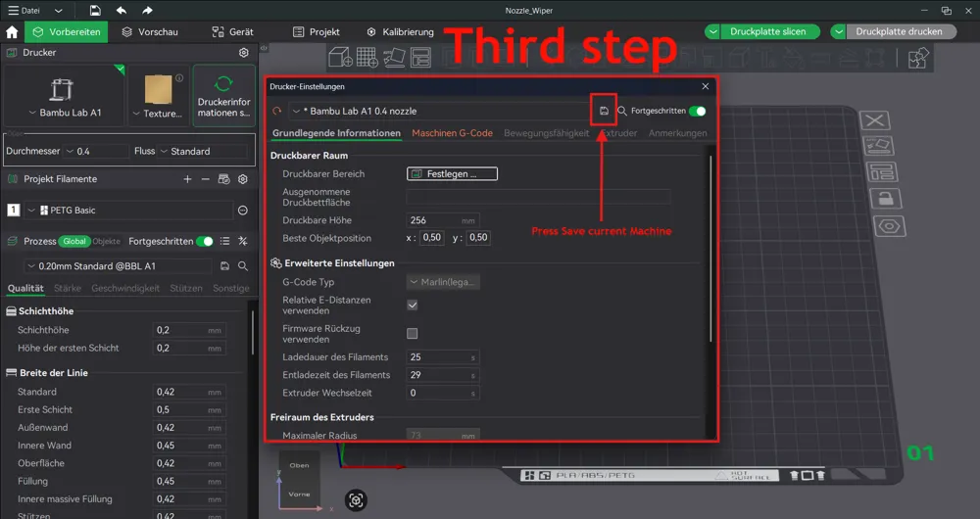This screenshot has height=519, width=980.
Task: Click the add cube object icon
Action: [339, 58]
